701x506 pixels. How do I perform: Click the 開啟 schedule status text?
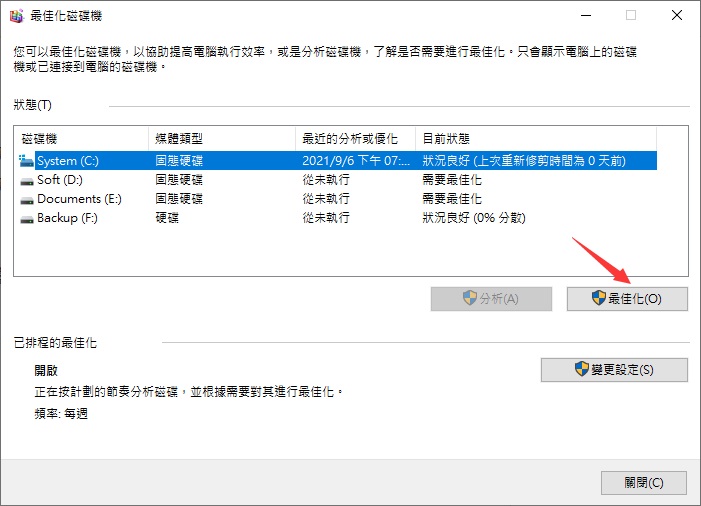pyautogui.click(x=46, y=371)
